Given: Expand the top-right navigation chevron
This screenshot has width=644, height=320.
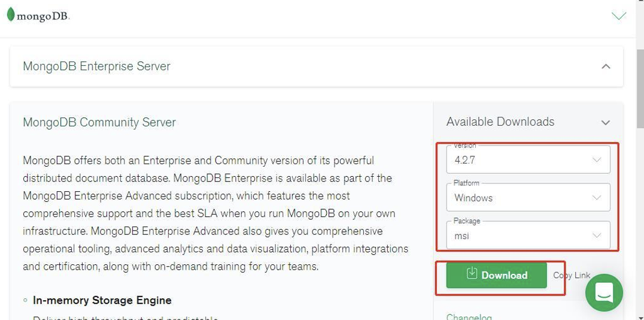Looking at the screenshot, I should click(618, 16).
